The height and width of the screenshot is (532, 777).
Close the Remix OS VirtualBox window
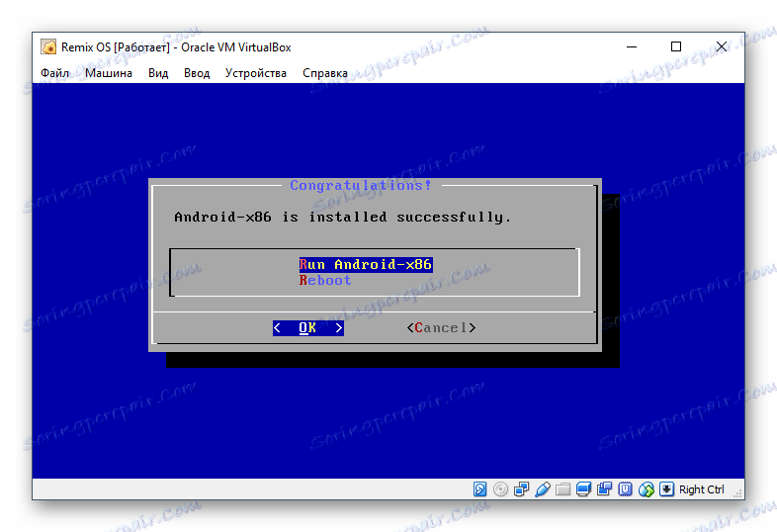pyautogui.click(x=722, y=46)
